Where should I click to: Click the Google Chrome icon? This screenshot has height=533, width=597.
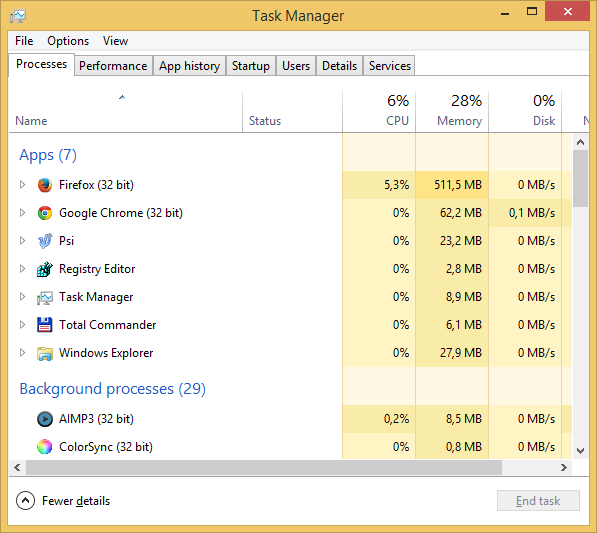point(45,213)
